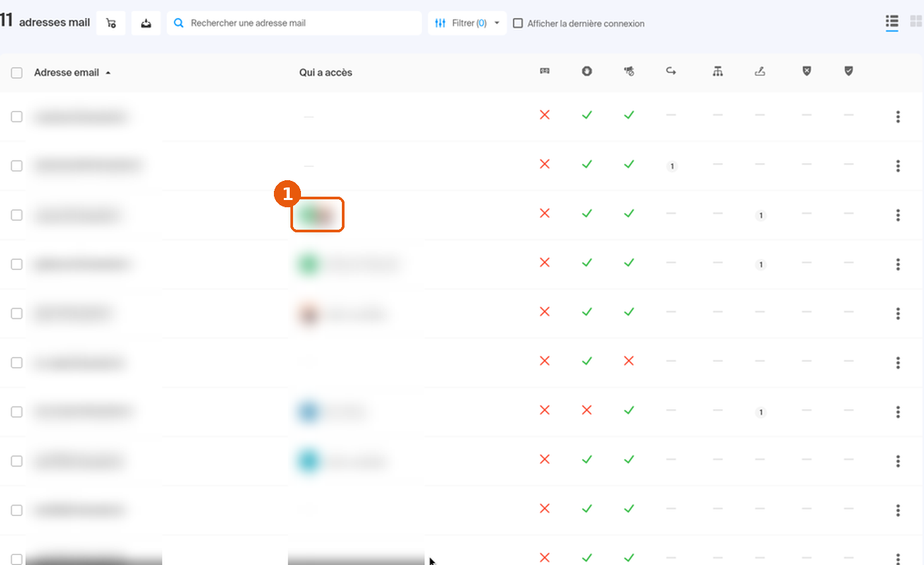924x565 pixels.
Task: Click the teal user avatar in Qui a accès
Action: 308,461
